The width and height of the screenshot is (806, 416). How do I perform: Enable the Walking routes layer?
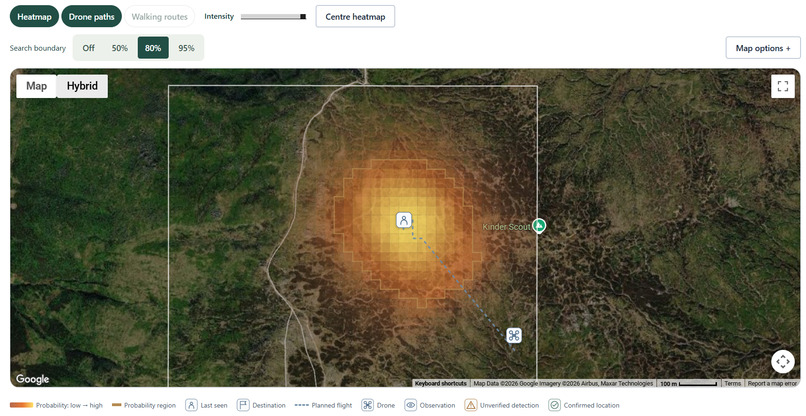(x=159, y=16)
